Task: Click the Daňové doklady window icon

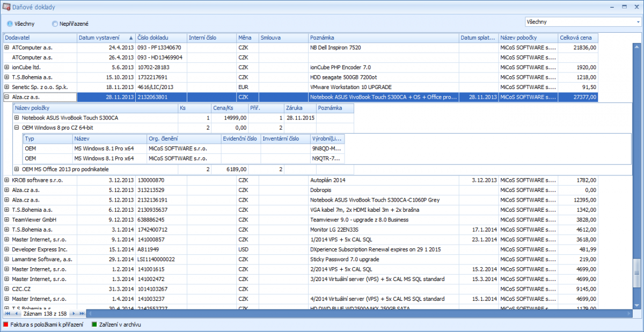Action: click(x=5, y=8)
